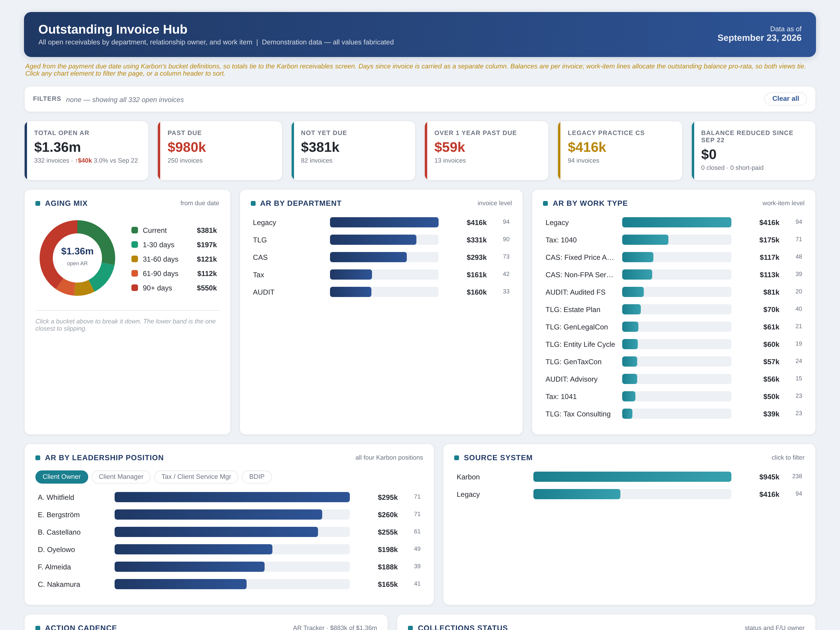This screenshot has width=840, height=630.
Task: Select the BDIP position tab
Action: [257, 477]
